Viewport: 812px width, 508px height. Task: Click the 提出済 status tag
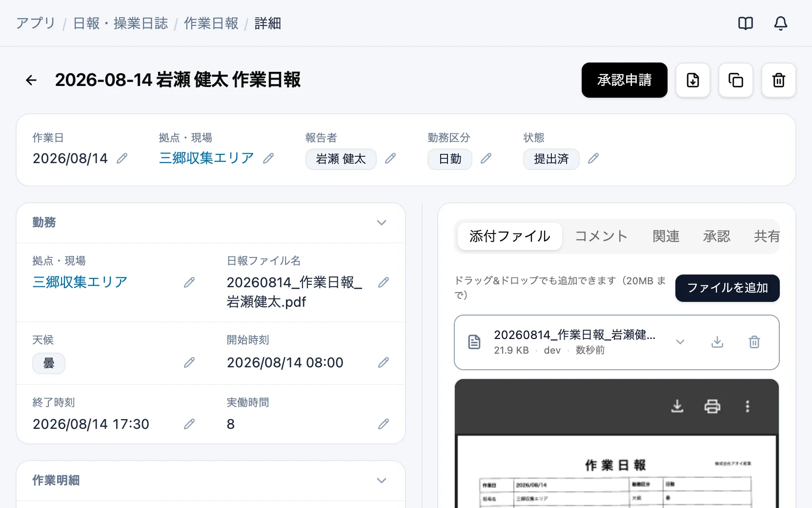[x=551, y=159]
